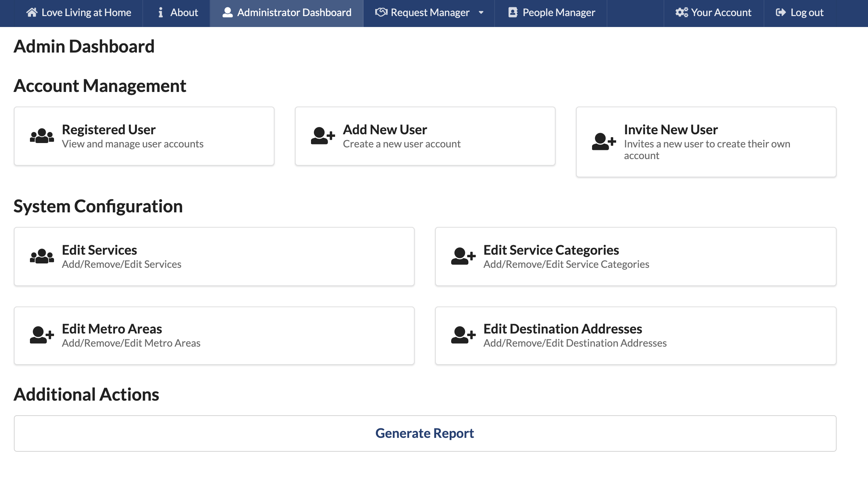The height and width of the screenshot is (478, 868).
Task: Click 'Add/Remove/Edit Services' text
Action: pos(122,264)
